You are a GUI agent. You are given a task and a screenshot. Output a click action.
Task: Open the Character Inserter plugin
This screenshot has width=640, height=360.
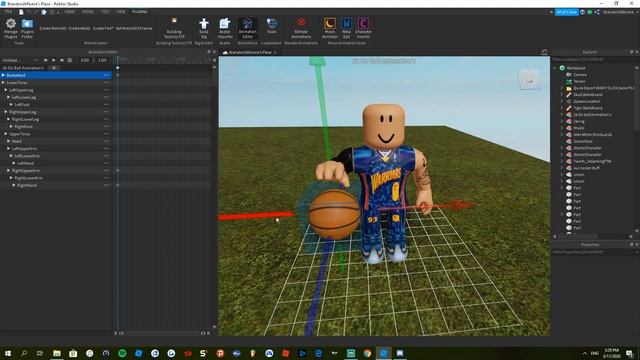tap(363, 28)
